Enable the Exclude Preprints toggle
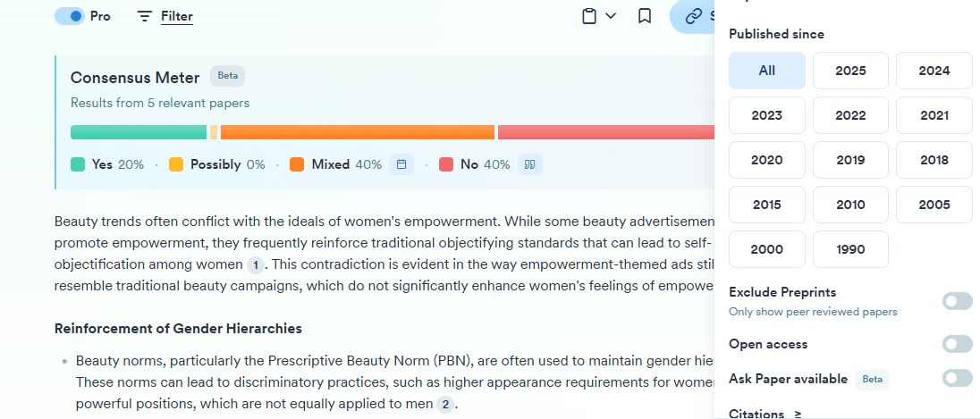This screenshot has width=980, height=419. click(x=958, y=302)
